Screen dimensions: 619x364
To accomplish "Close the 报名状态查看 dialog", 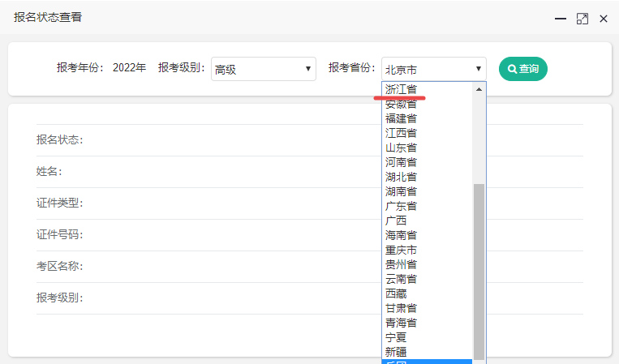I will pos(604,18).
